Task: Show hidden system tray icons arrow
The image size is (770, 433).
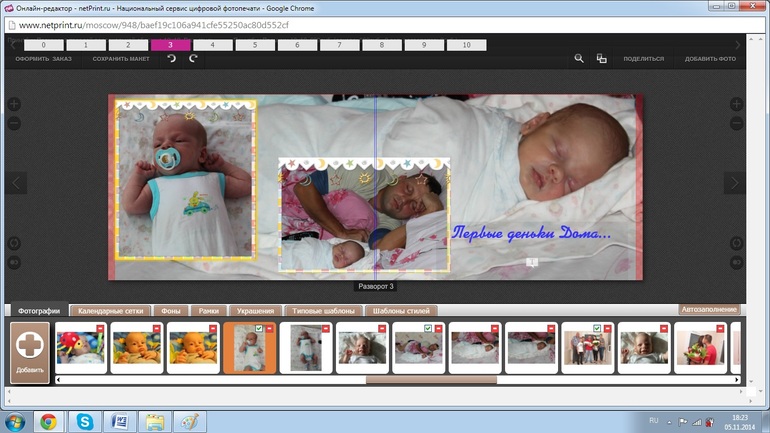Action: pos(669,421)
